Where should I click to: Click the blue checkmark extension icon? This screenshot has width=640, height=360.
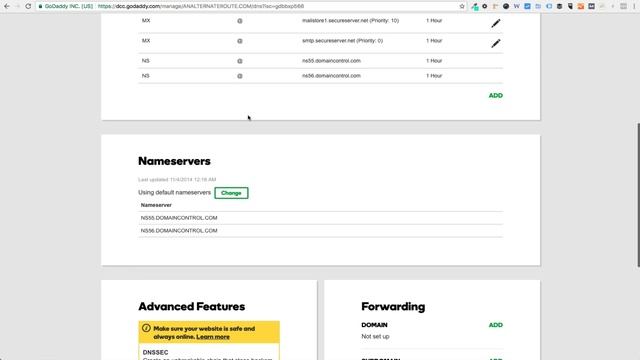click(x=527, y=6)
